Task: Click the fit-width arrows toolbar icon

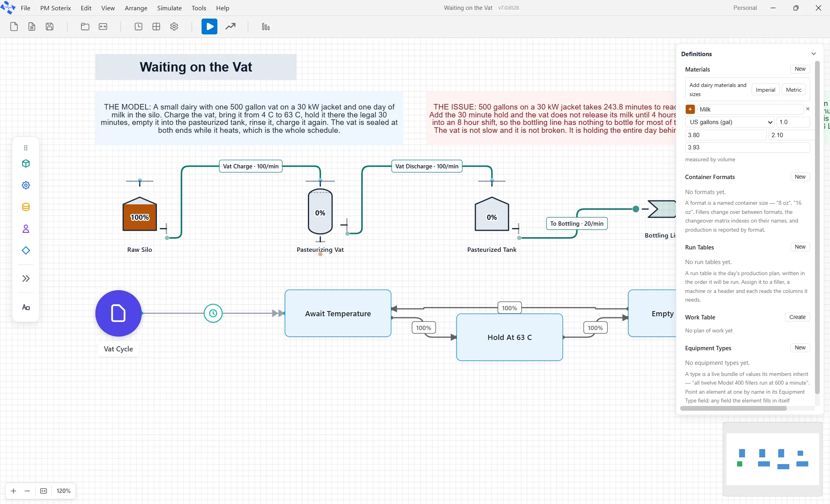Action: 103,26
